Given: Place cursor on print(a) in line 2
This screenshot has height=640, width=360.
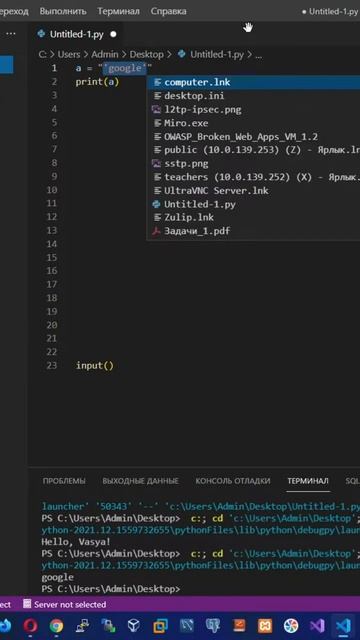Looking at the screenshot, I should point(97,82).
